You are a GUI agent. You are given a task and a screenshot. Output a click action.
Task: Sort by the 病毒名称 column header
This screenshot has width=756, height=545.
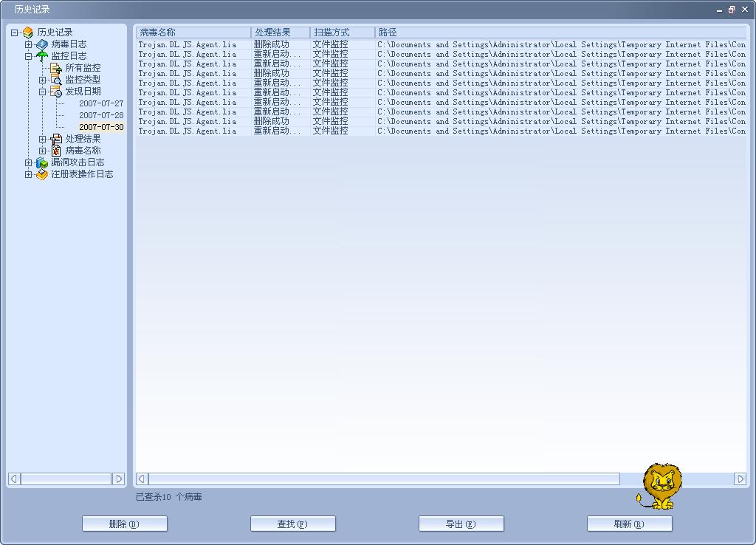pos(193,32)
